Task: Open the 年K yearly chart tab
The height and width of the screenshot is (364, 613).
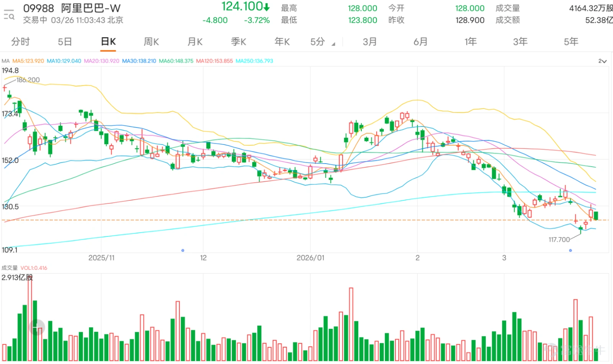Action: (282, 41)
